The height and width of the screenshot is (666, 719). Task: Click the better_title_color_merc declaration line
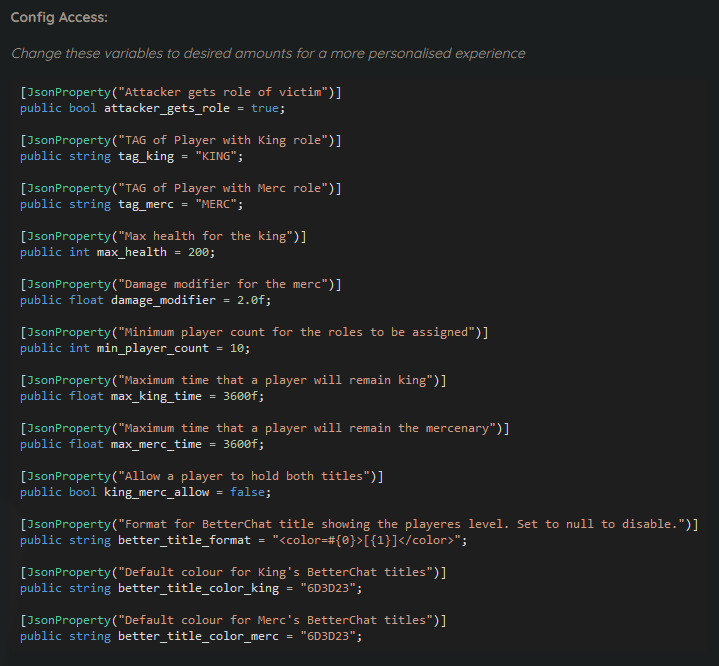click(189, 636)
